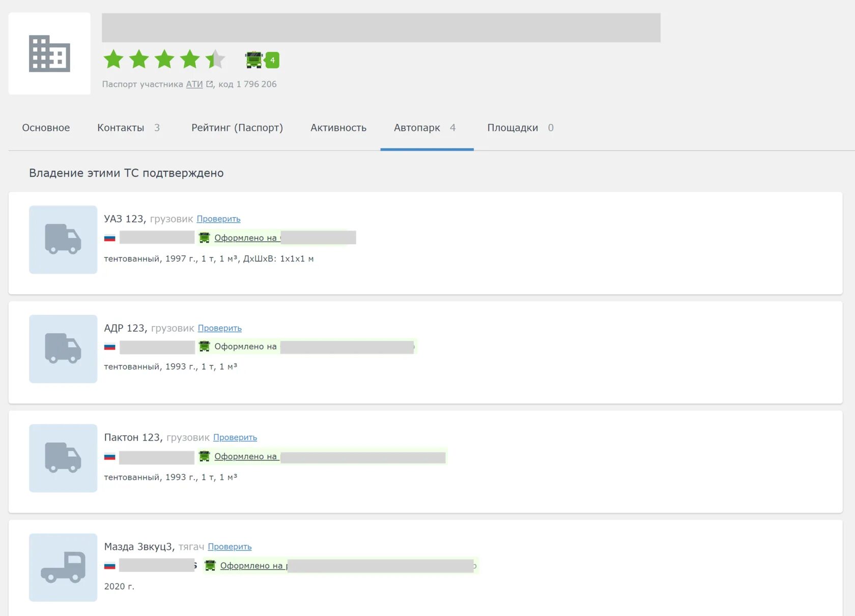Click the heading Владение этими ТС подтверждено
This screenshot has height=616, width=855.
coord(126,173)
